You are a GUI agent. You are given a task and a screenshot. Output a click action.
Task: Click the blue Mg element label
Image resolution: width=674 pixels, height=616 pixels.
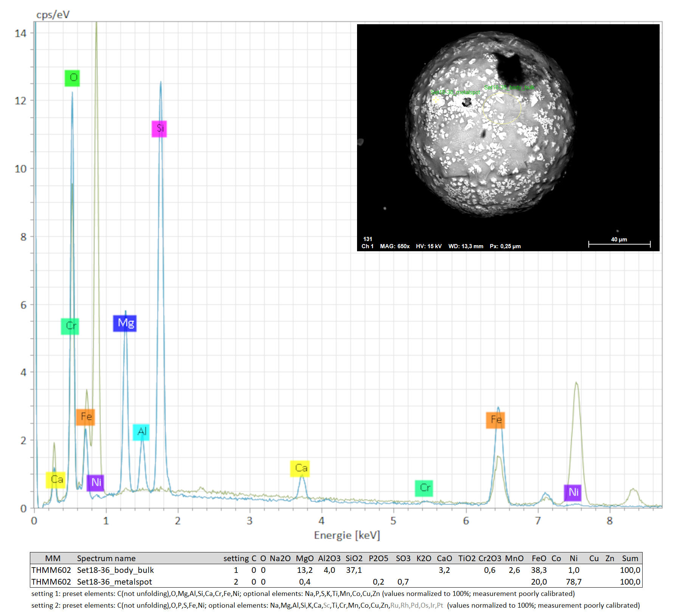[125, 323]
